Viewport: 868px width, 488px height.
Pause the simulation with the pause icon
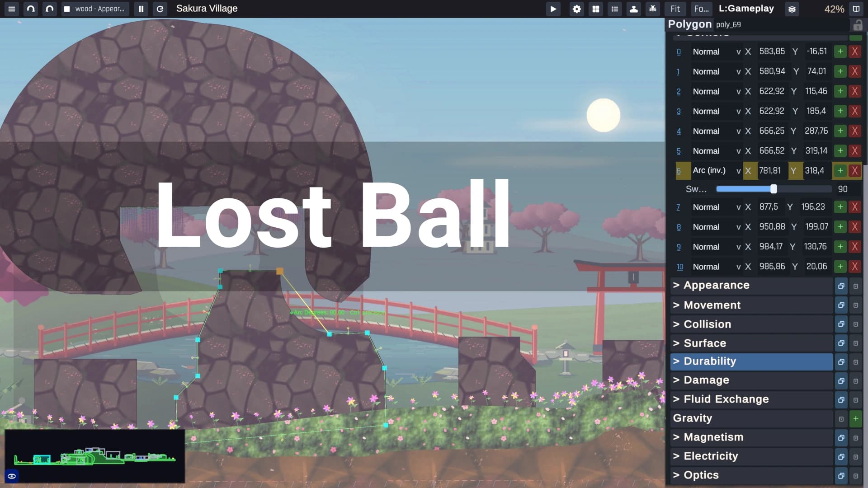[x=141, y=9]
